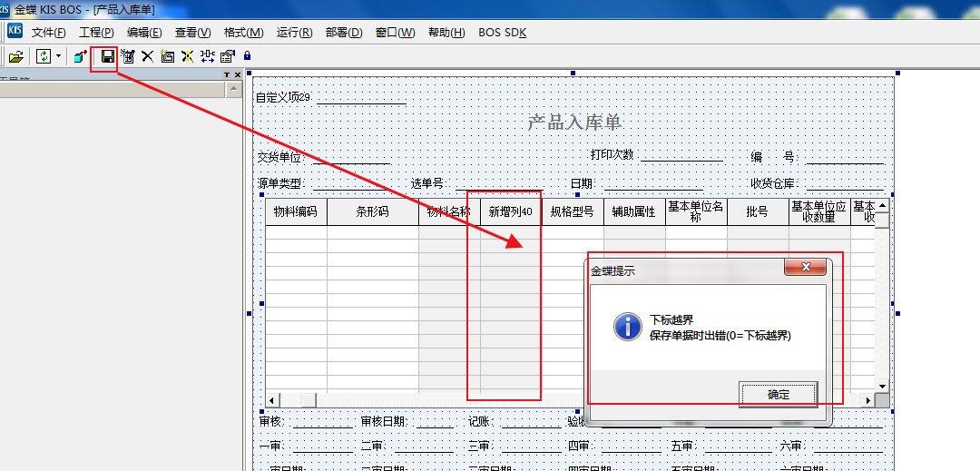Select the 批号 column header

(x=758, y=211)
